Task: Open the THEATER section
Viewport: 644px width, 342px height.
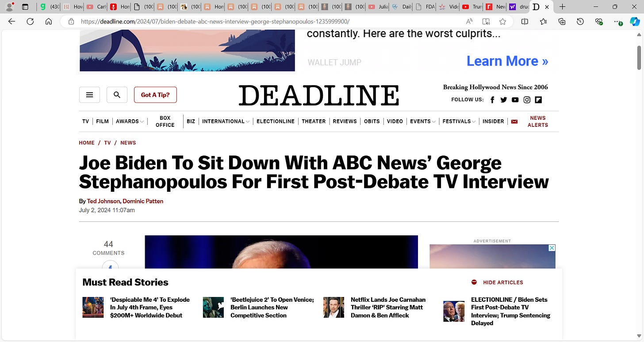Action: [x=314, y=121]
